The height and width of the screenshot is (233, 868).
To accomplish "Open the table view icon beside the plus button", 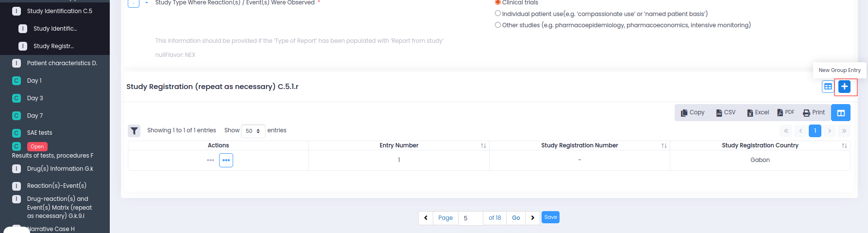I will tap(828, 87).
